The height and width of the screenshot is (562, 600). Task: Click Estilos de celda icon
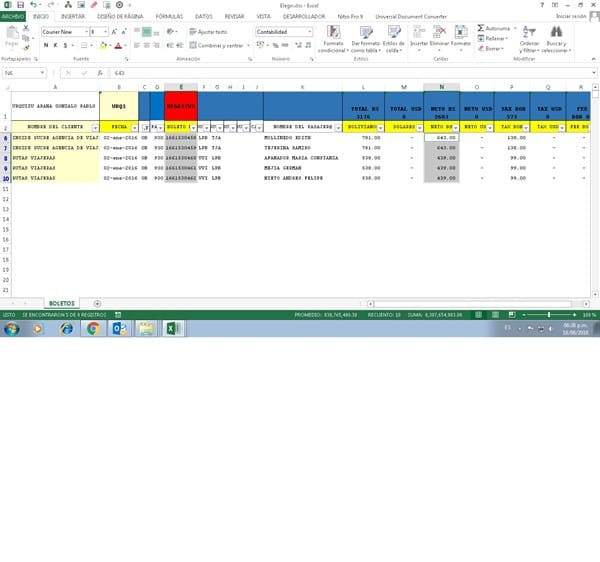click(394, 33)
